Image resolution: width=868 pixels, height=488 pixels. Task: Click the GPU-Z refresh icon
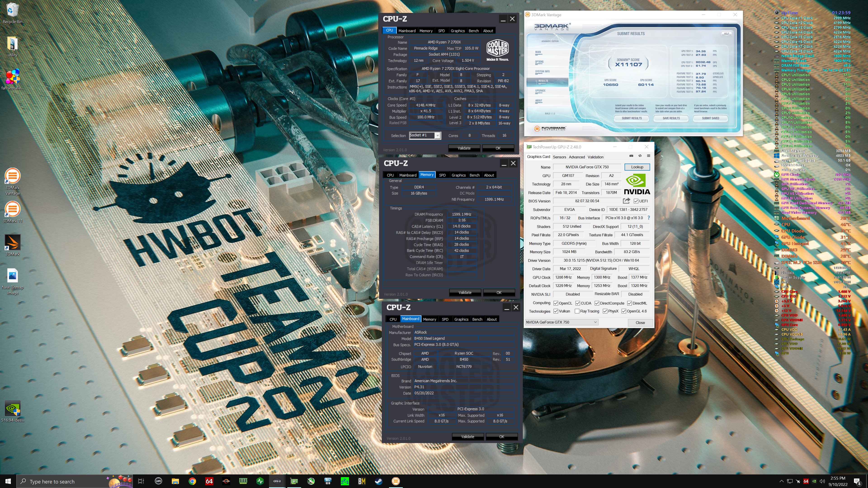tap(640, 156)
